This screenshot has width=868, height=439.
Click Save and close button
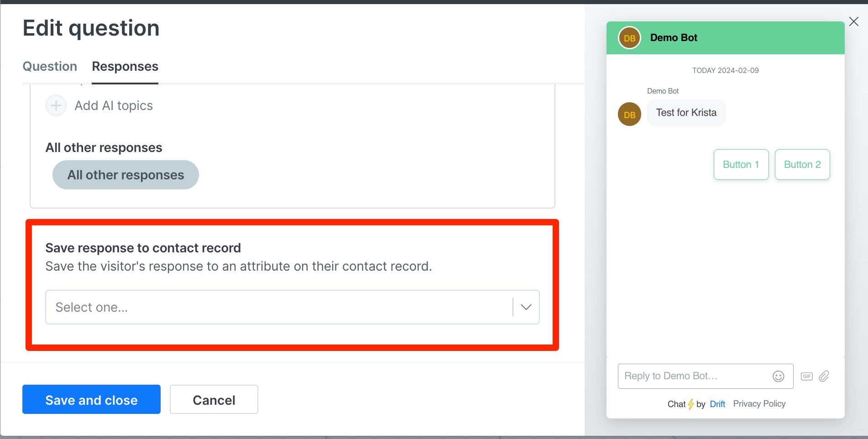(91, 399)
